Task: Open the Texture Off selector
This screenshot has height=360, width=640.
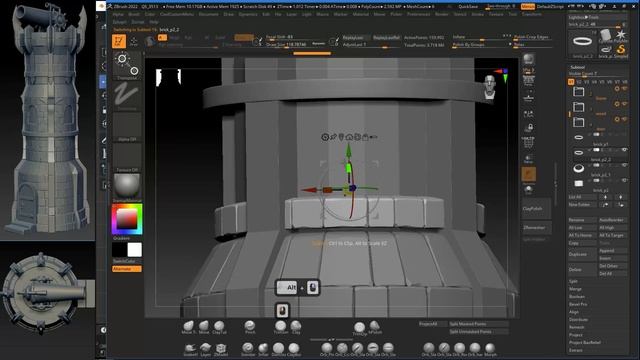Action: [127, 157]
